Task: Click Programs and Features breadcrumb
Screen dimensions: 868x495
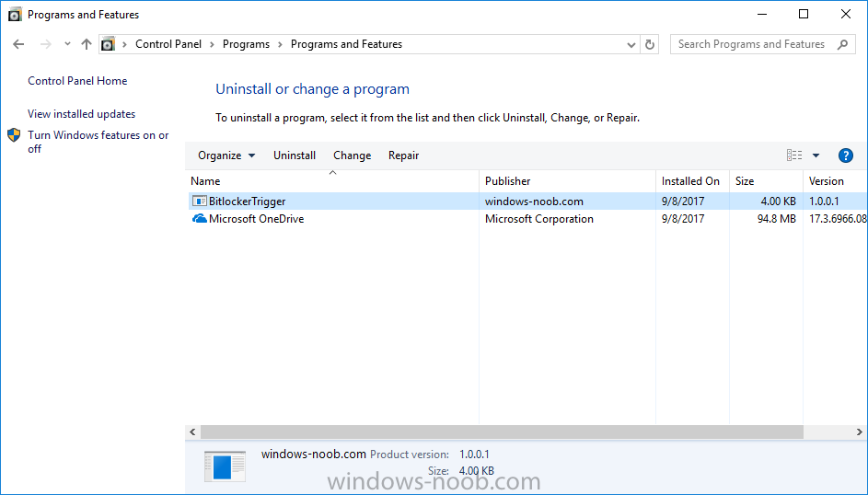Action: [x=346, y=44]
